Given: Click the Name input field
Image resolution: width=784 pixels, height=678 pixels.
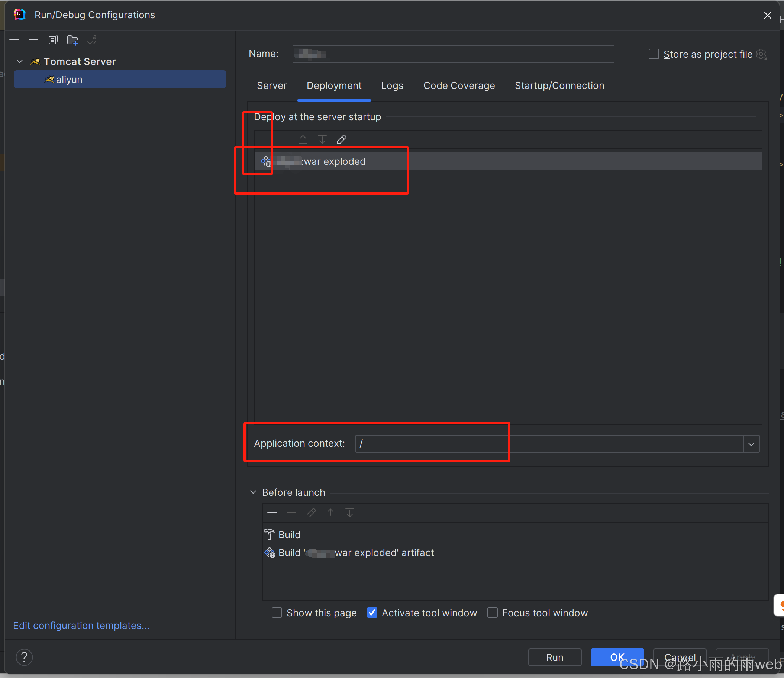Looking at the screenshot, I should (453, 54).
